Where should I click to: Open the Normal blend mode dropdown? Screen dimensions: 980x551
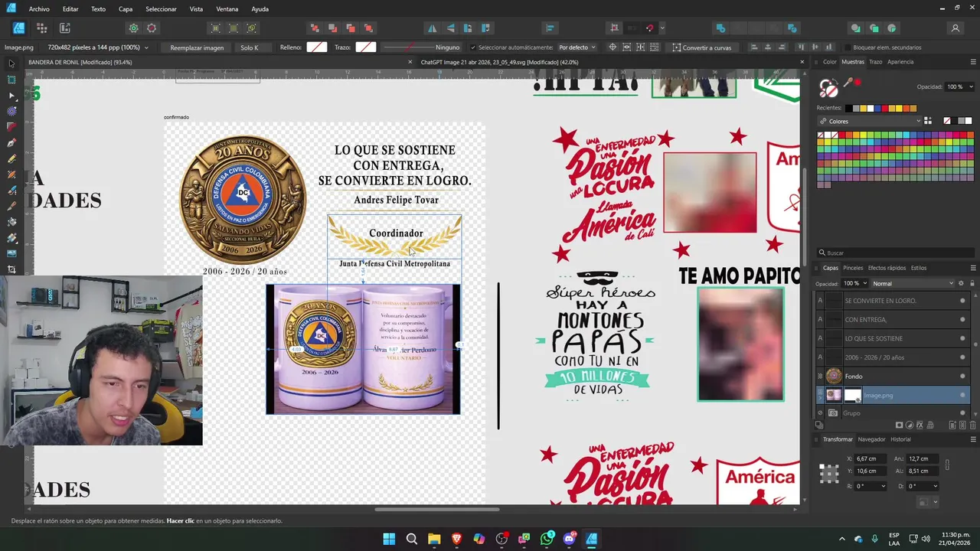(913, 283)
